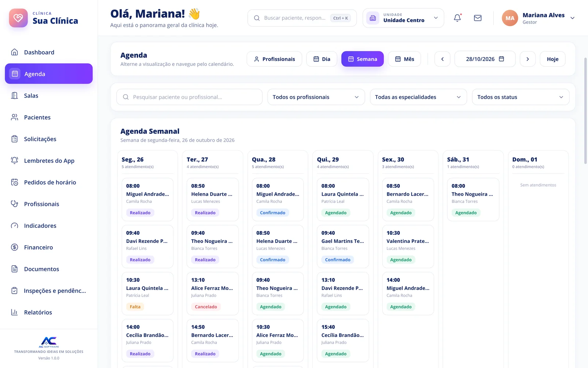Screen dimensions: 588x368
Task: Click the Salas door icon
Action: click(x=15, y=96)
